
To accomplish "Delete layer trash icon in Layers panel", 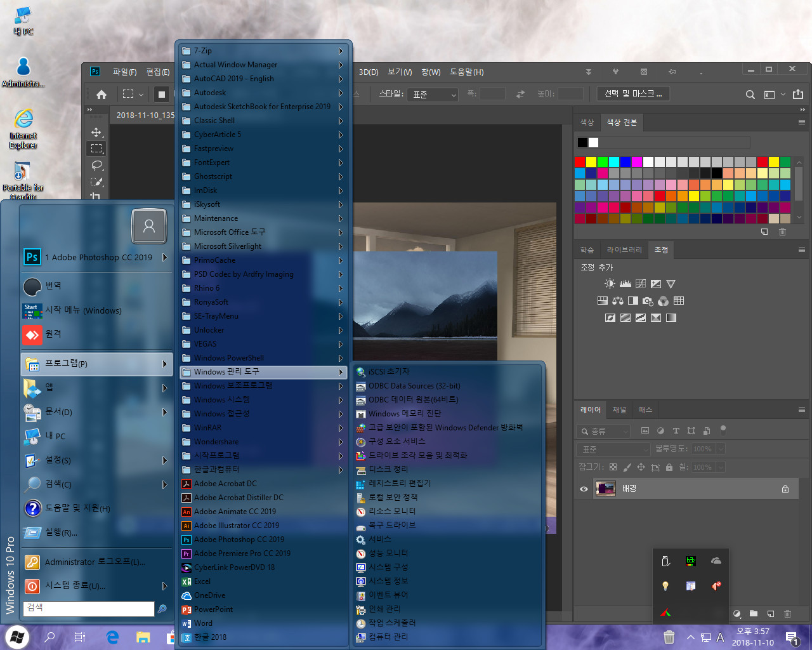I will [x=788, y=614].
